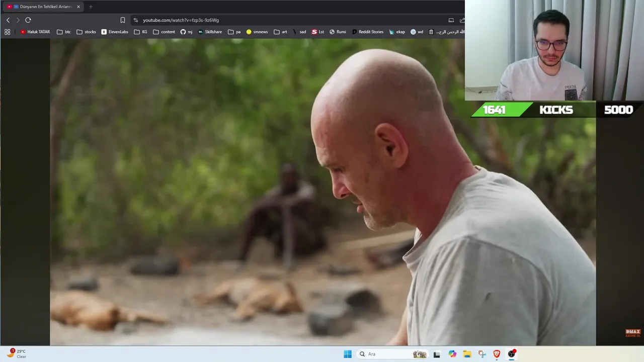Expand the KG bookmark folder
This screenshot has height=362, width=644.
click(141, 32)
